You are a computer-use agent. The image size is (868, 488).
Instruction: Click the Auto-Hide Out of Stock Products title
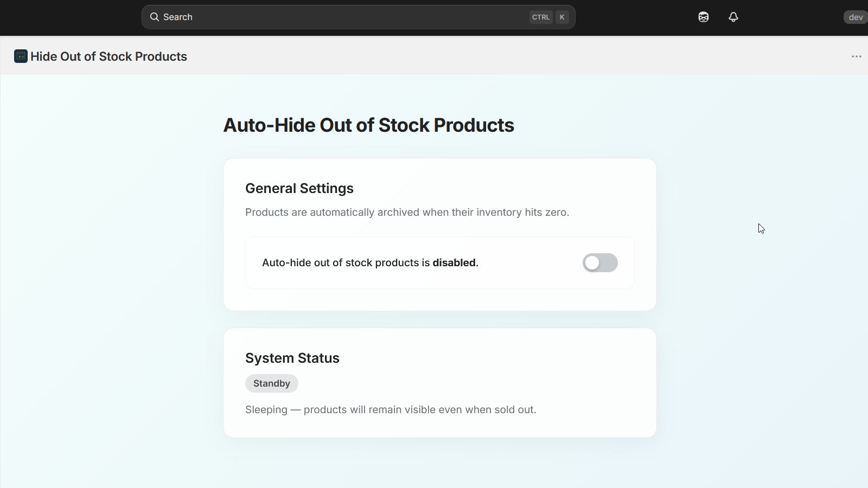(x=368, y=125)
